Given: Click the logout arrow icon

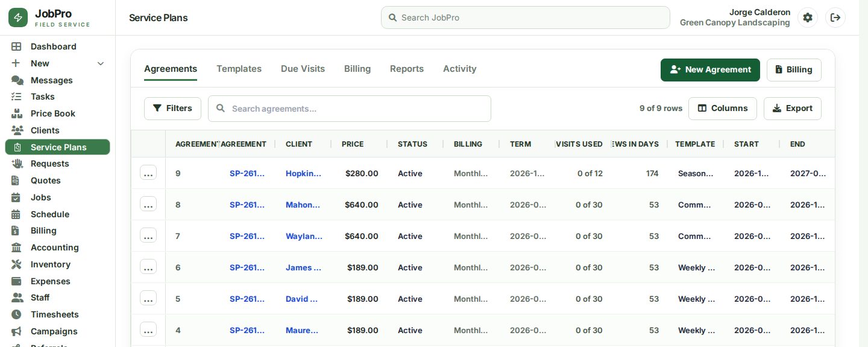Looking at the screenshot, I should point(835,18).
